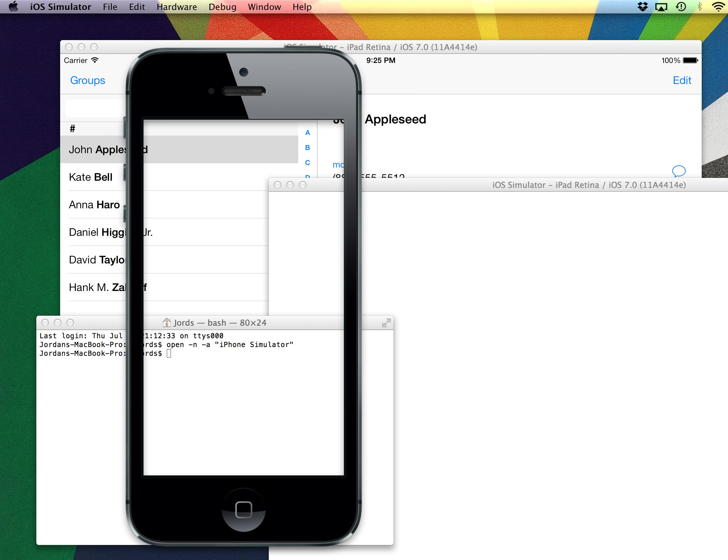
Task: Jump to letter B in index
Action: coord(307,147)
